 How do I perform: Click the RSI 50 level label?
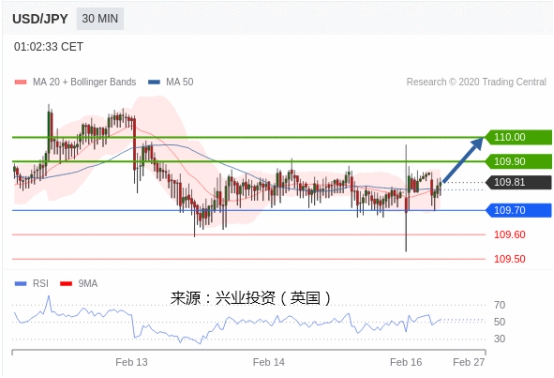click(499, 322)
